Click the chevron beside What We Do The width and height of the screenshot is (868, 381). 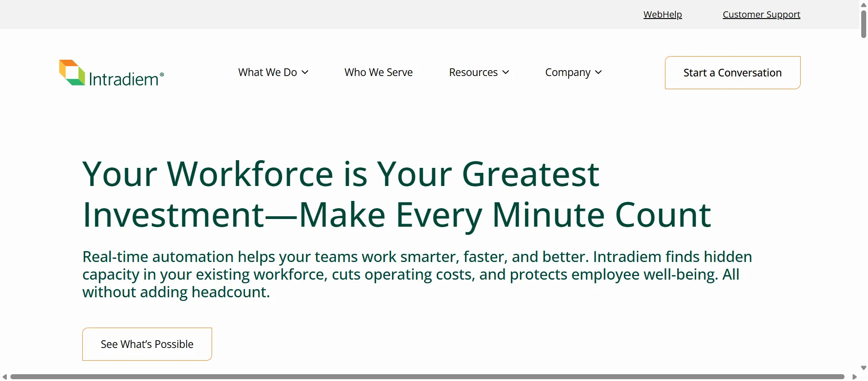click(x=305, y=72)
